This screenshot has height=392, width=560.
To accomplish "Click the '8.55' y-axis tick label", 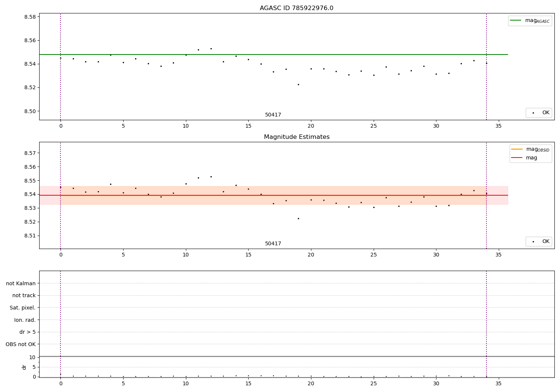I will (30, 181).
